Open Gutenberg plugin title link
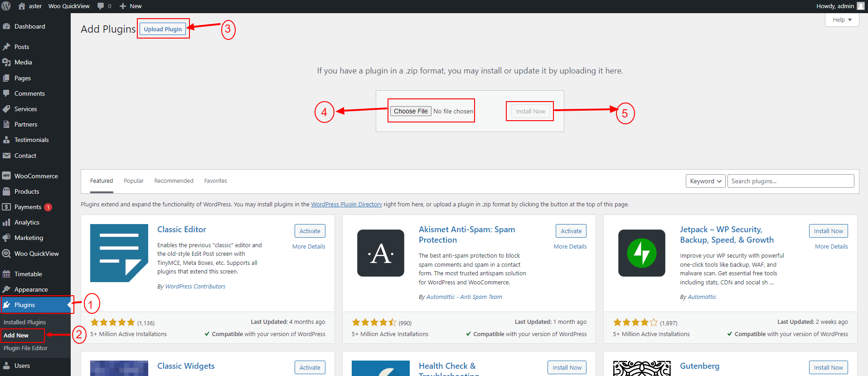The width and height of the screenshot is (868, 376). 700,366
